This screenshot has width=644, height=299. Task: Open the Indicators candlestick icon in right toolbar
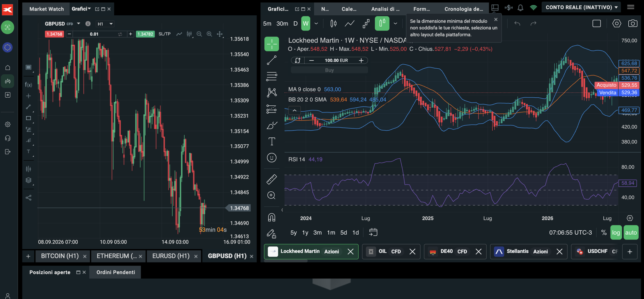333,23
